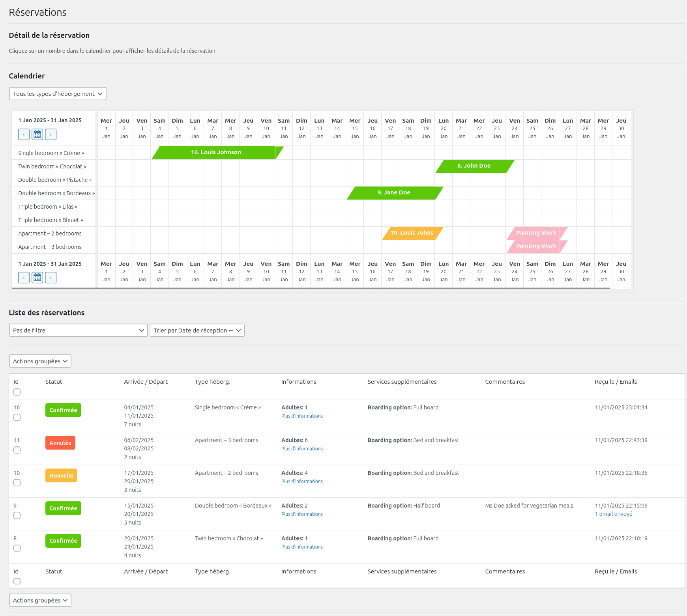Open bottom calendar date picker icon
This screenshot has width=687, height=616.
coord(37,278)
